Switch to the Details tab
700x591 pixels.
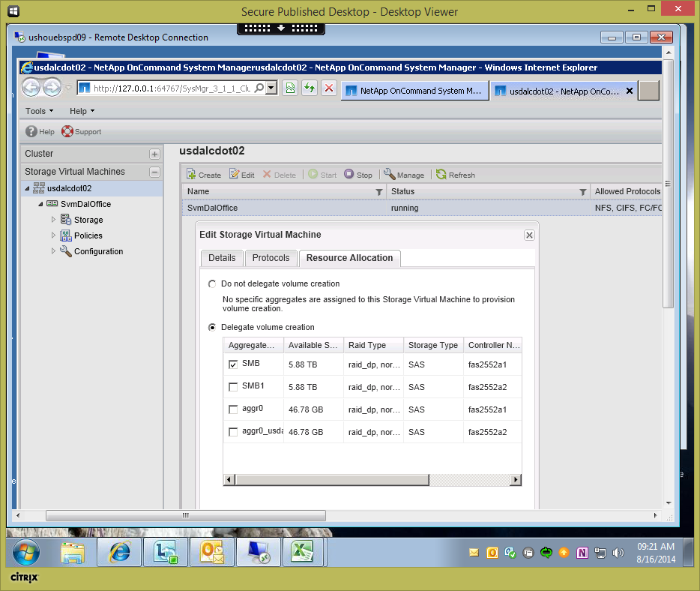coord(222,258)
